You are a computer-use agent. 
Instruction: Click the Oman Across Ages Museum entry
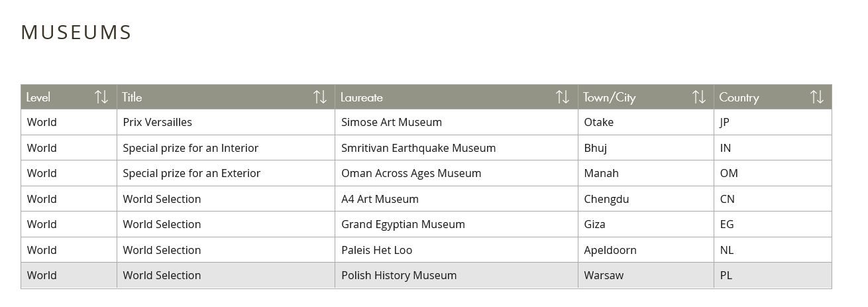411,173
